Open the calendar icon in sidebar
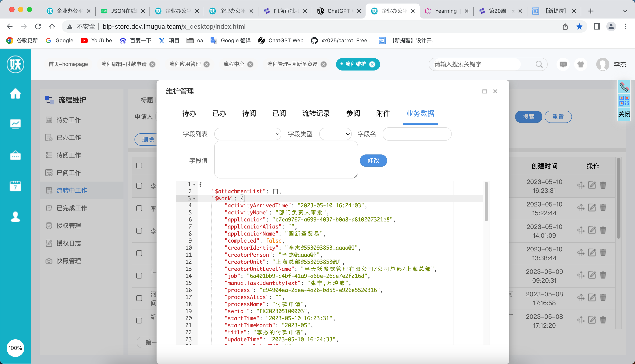The image size is (635, 364). coord(15,186)
